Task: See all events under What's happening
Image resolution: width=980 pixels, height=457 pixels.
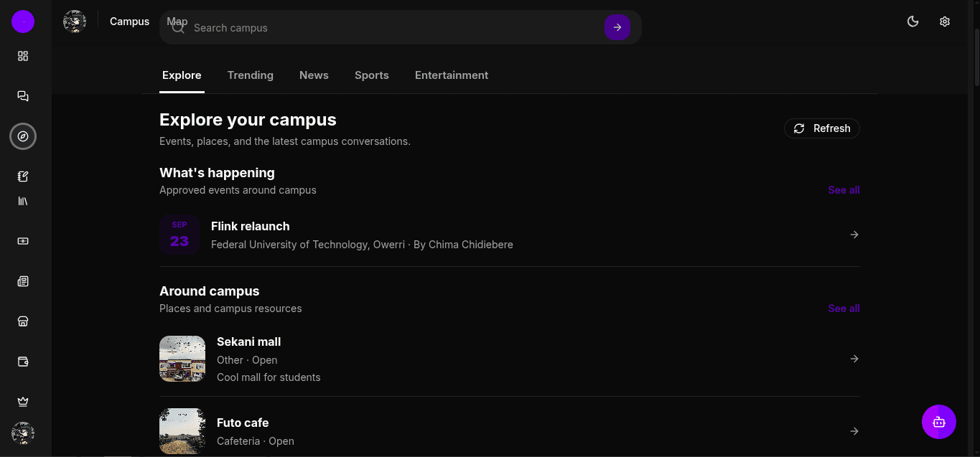Action: pyautogui.click(x=844, y=190)
